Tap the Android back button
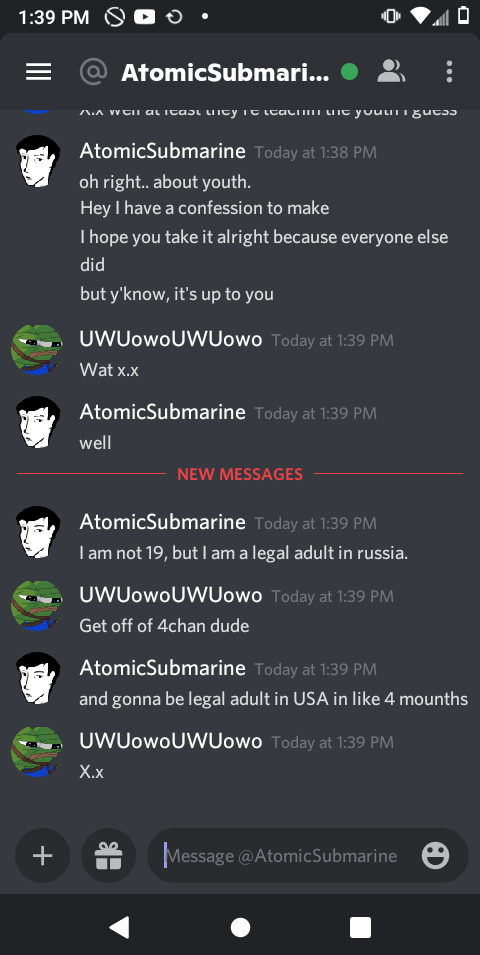Screen dimensions: 480x955 (119, 927)
